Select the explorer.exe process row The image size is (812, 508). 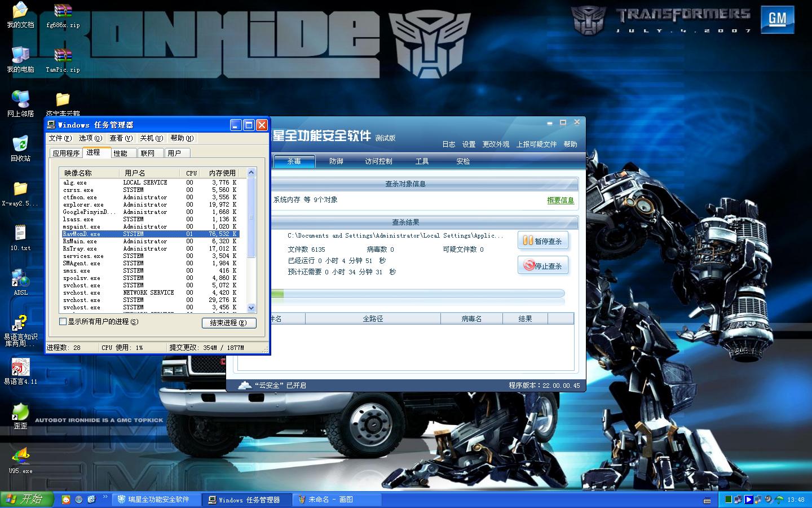[x=151, y=205]
